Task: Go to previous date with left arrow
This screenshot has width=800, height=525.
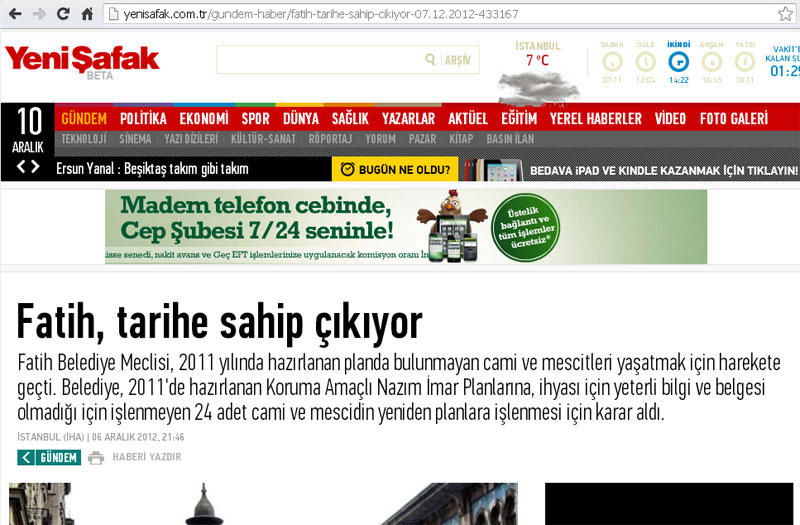Action: (x=21, y=167)
